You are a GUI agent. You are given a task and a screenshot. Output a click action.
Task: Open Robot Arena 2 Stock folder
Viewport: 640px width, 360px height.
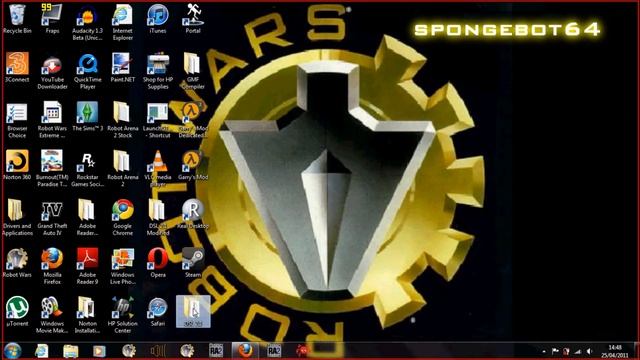tap(122, 120)
